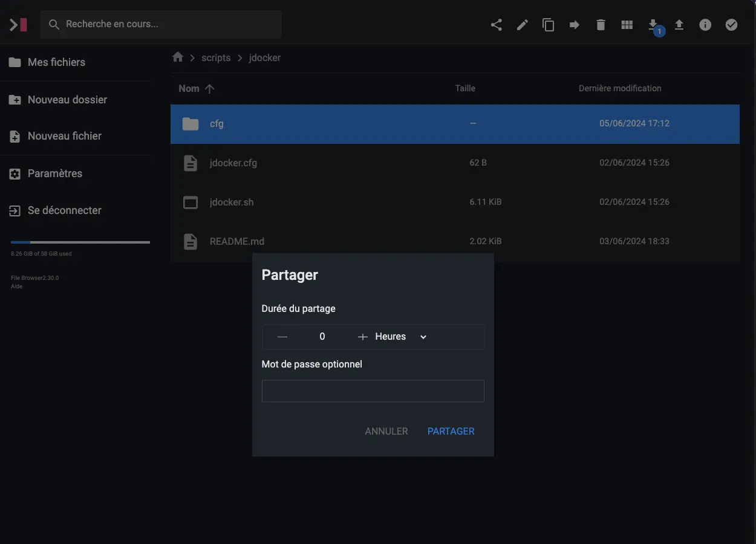The height and width of the screenshot is (544, 756).
Task: Open the info icon in the toolbar
Action: [705, 25]
